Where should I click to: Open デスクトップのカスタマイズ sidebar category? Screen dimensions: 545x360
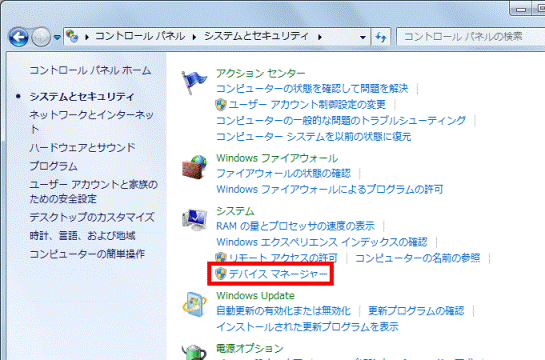click(92, 217)
